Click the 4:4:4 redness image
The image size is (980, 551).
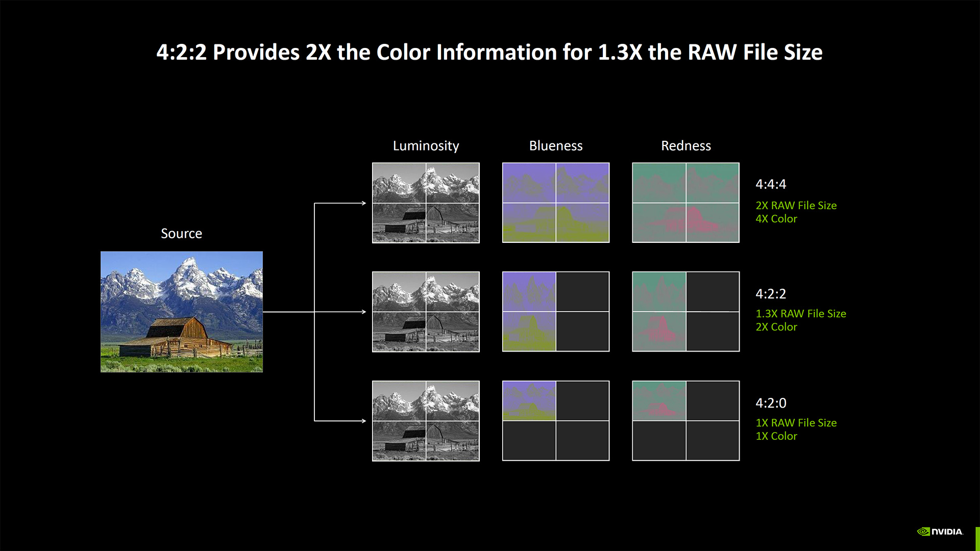coord(685,203)
